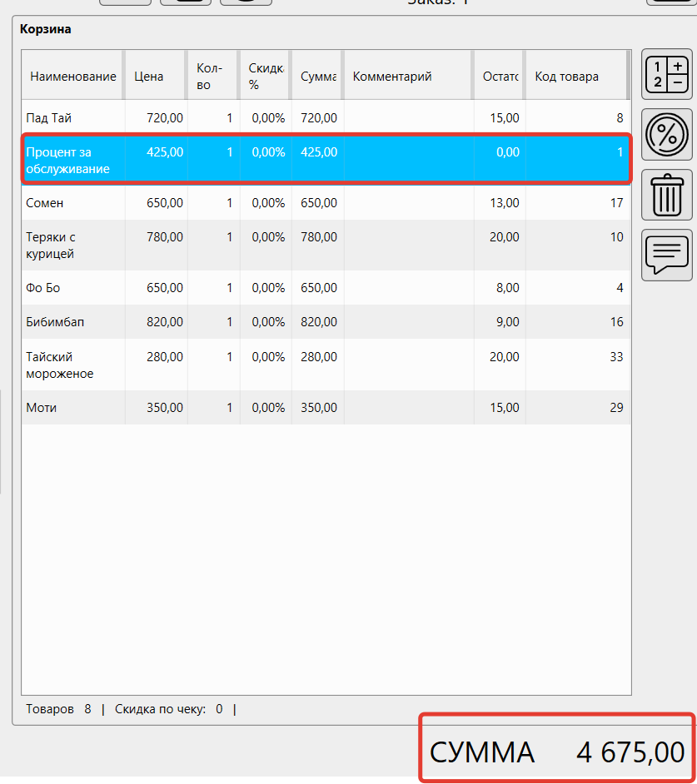Click the Кол-во column header
697x784 pixels.
(x=209, y=77)
